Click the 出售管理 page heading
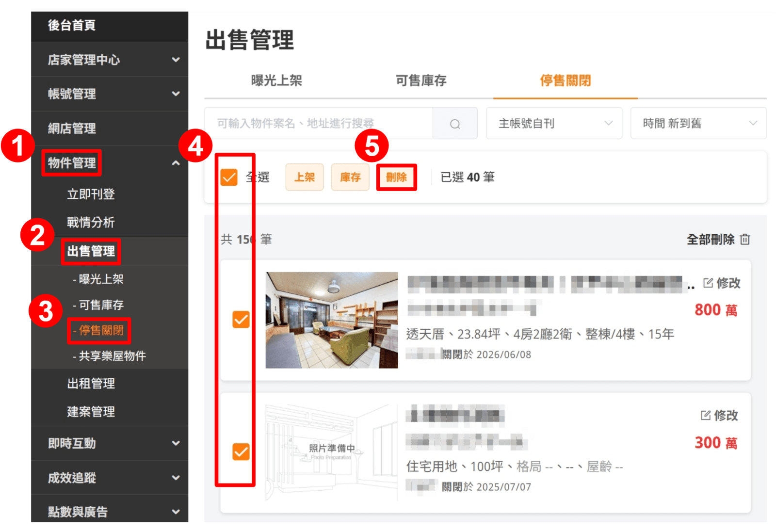This screenshot has width=776, height=532. click(x=250, y=40)
